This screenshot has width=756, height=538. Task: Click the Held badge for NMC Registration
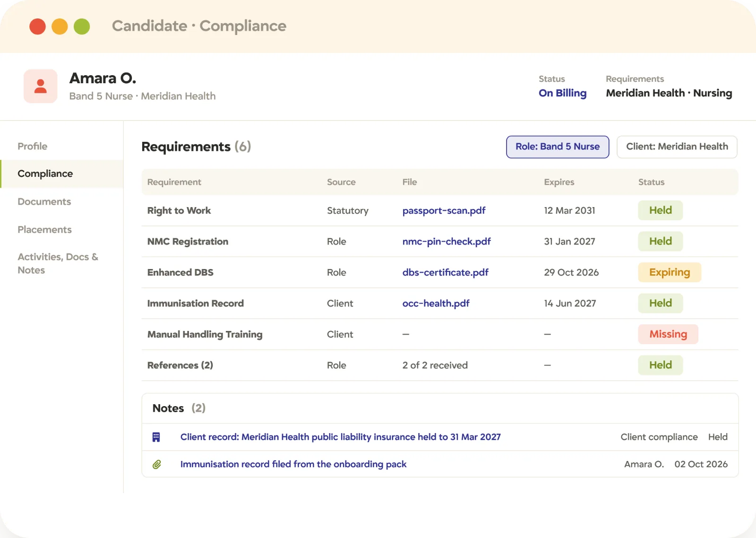[661, 241]
